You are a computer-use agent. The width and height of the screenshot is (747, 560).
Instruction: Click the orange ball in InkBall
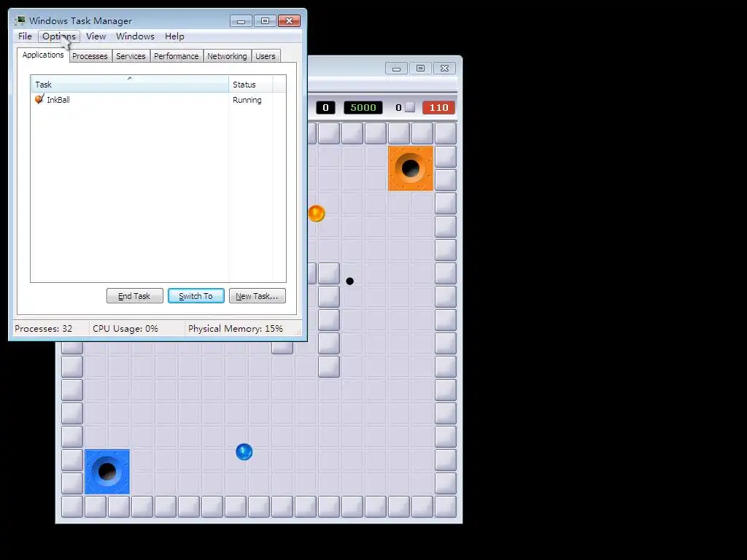point(317,214)
